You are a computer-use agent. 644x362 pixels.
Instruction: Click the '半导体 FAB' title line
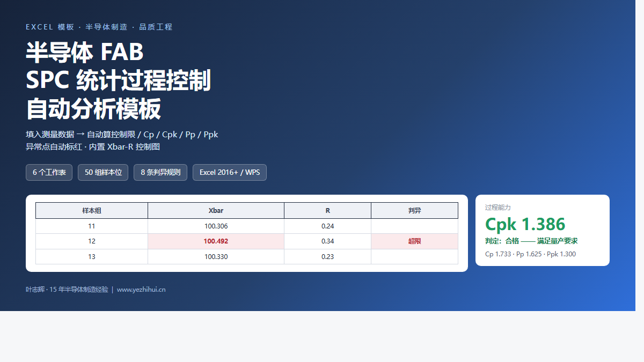[85, 52]
